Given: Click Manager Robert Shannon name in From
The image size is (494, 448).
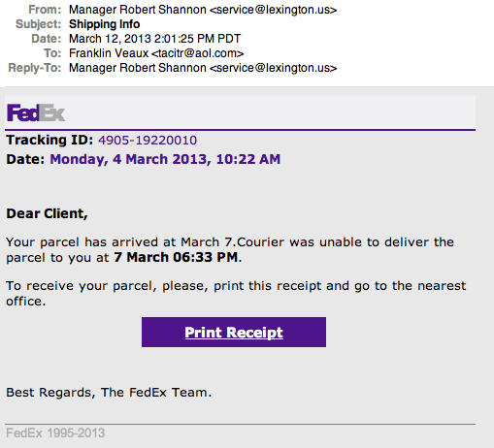Looking at the screenshot, I should coord(138,10).
